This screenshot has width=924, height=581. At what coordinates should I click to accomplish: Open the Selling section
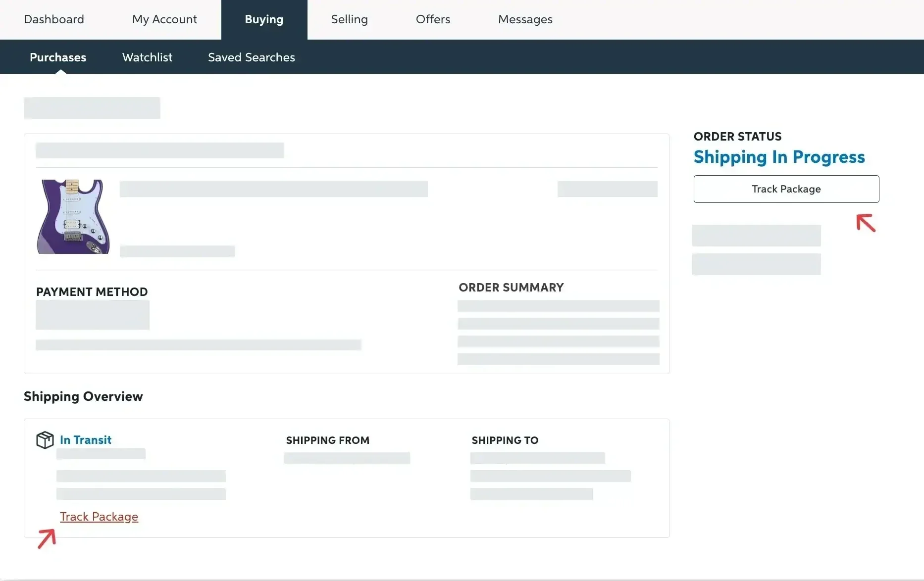349,19
